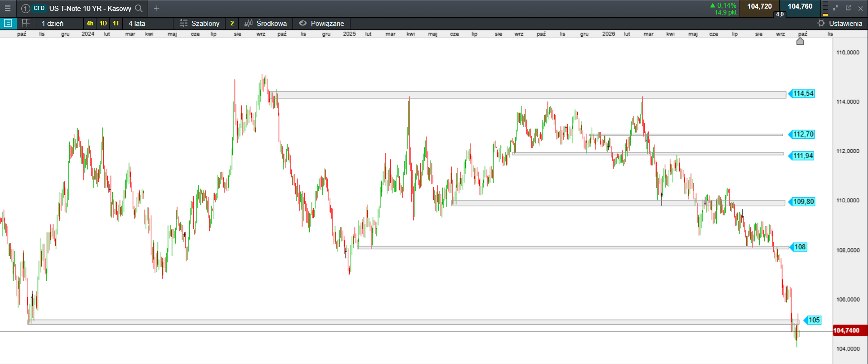Select the 105 level label
Screen dimensions: 868x364
pyautogui.click(x=812, y=320)
